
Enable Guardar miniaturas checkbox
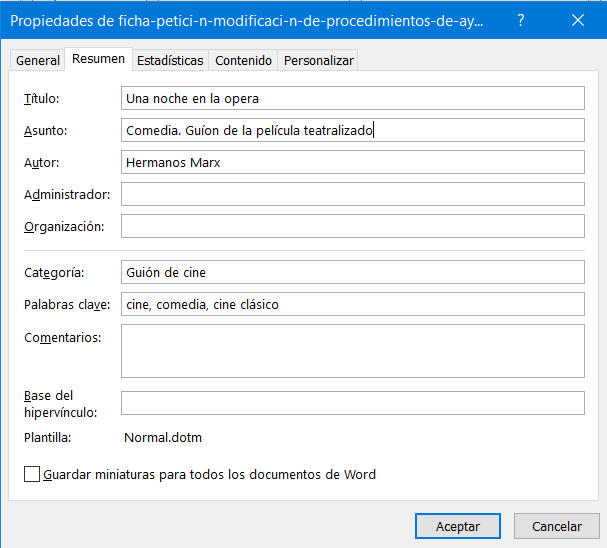pyautogui.click(x=32, y=474)
